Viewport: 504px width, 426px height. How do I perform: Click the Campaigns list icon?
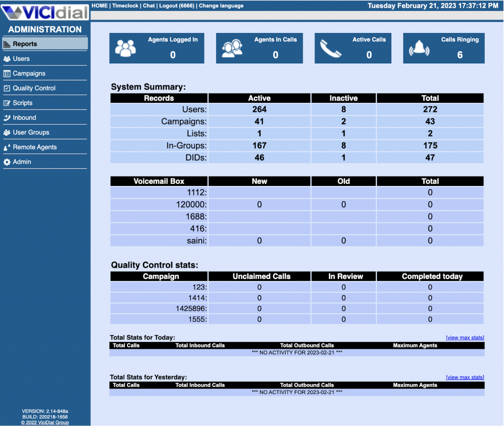click(7, 73)
